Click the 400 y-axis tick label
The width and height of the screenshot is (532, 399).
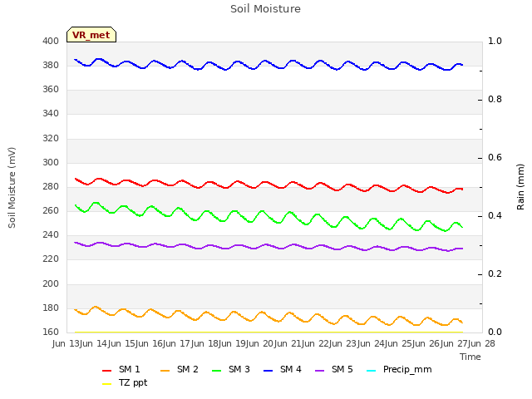51,41
